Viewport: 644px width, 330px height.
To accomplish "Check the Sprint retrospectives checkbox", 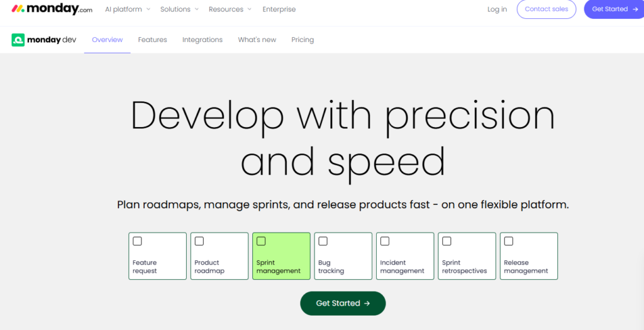I will (447, 241).
